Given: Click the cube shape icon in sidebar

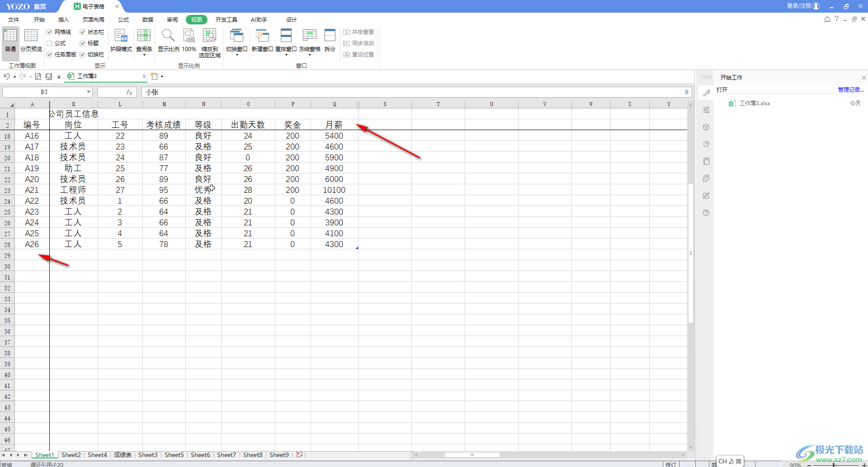Looking at the screenshot, I should [706, 127].
